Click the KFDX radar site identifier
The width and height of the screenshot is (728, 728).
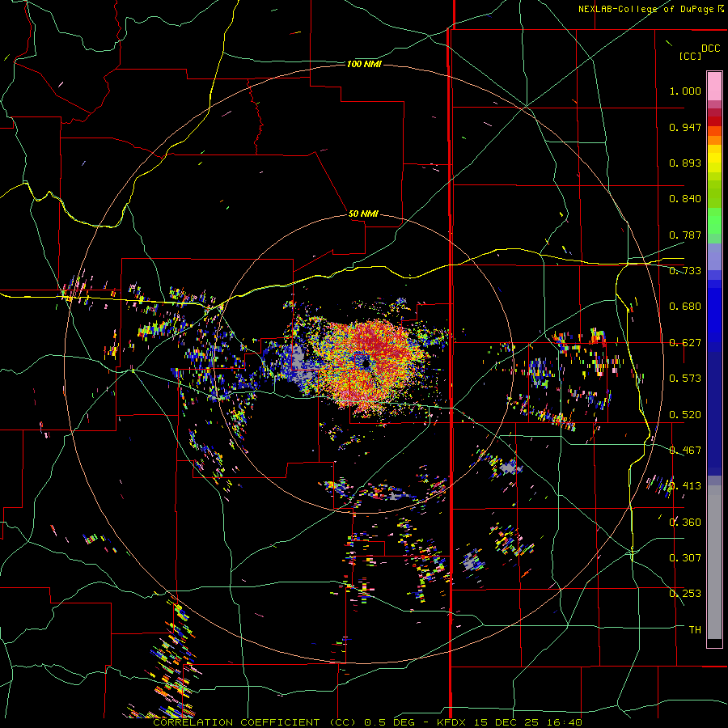click(453, 722)
